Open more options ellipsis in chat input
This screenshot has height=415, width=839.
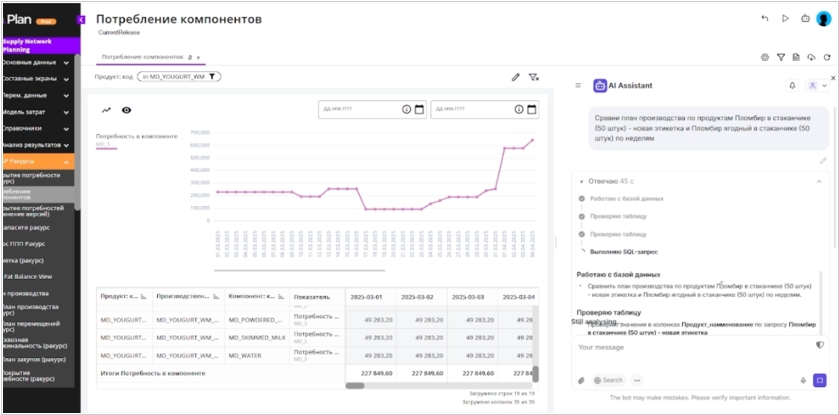tap(636, 380)
